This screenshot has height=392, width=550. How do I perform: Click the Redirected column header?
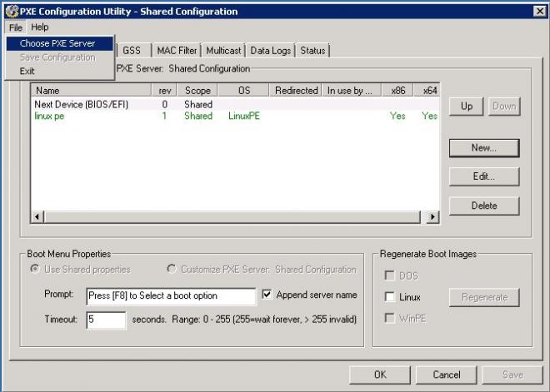click(x=296, y=91)
